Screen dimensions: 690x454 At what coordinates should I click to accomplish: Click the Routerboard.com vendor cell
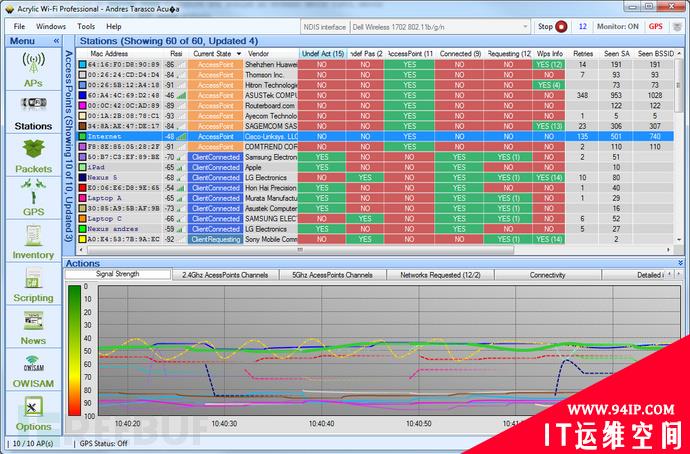click(x=270, y=106)
